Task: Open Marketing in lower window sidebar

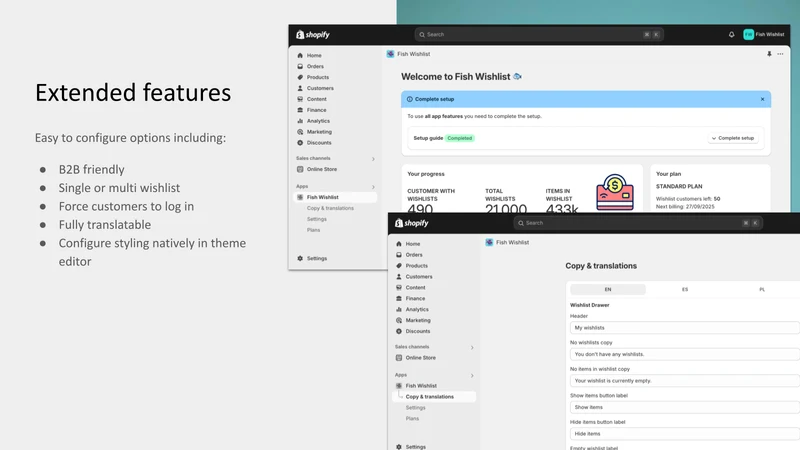Action: tap(418, 320)
